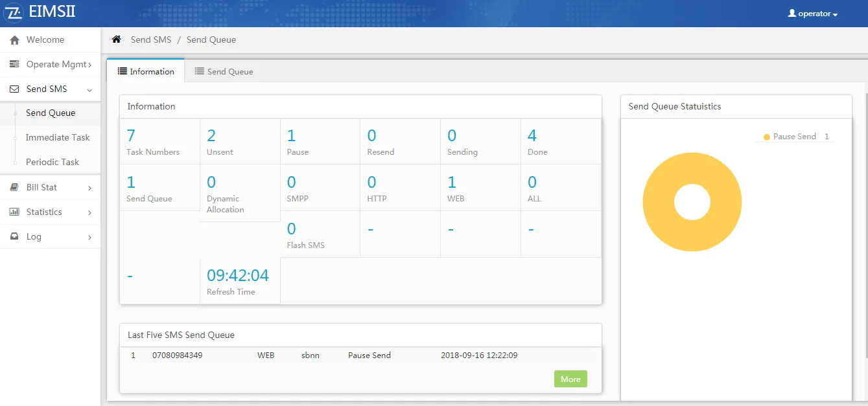Click the Log inbox icon
This screenshot has width=868, height=406.
click(14, 237)
